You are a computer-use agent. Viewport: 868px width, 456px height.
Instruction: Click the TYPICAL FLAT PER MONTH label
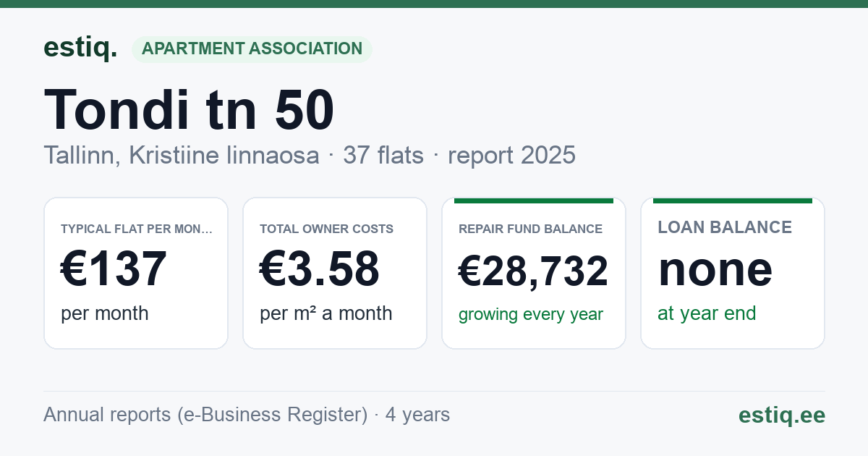tap(137, 229)
